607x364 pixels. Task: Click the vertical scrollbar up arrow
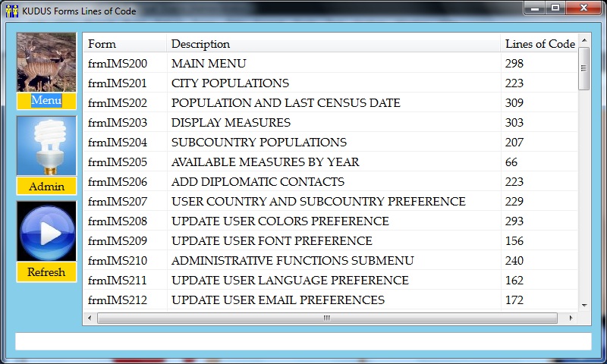pos(583,40)
